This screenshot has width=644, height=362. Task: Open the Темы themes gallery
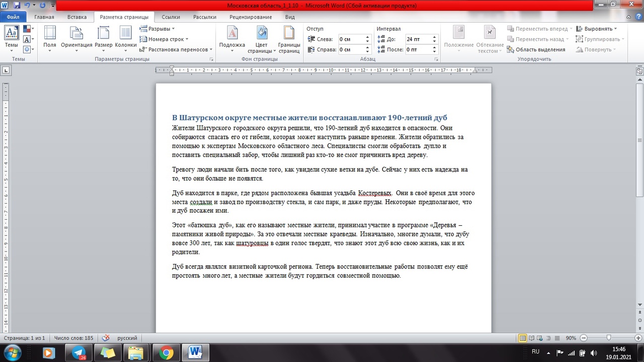pos(11,39)
